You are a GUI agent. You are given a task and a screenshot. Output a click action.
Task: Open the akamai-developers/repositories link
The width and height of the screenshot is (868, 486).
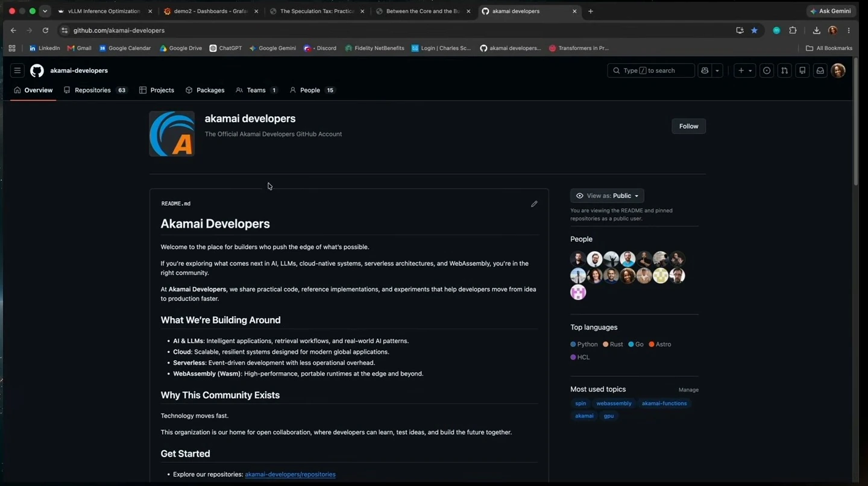pos(290,475)
